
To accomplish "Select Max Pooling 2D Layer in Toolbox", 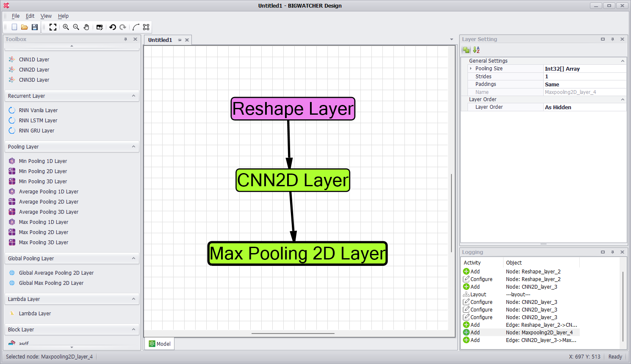I will coord(43,232).
